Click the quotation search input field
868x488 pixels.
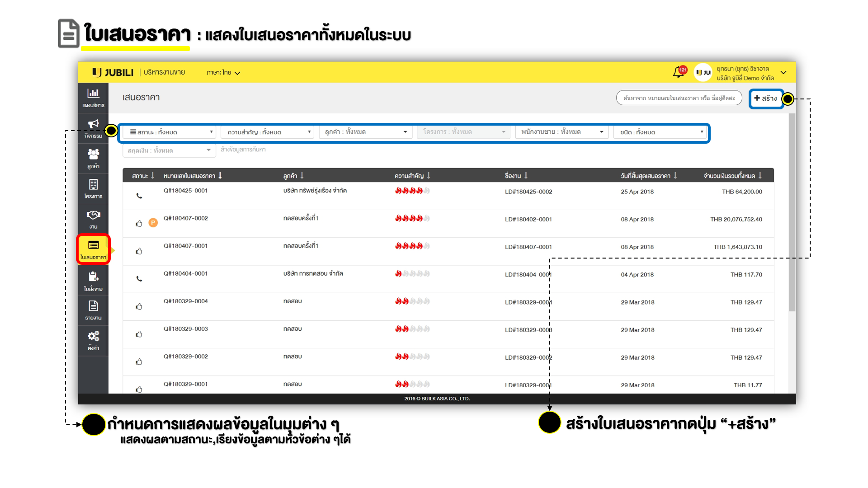pos(679,98)
